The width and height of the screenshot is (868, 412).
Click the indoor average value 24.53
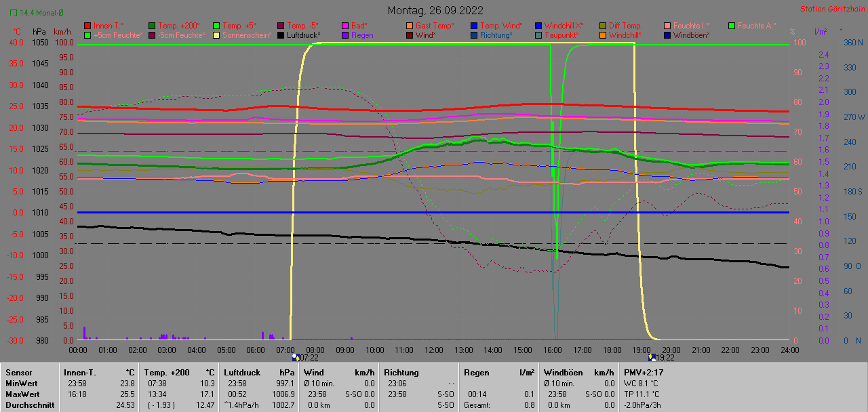(x=125, y=405)
